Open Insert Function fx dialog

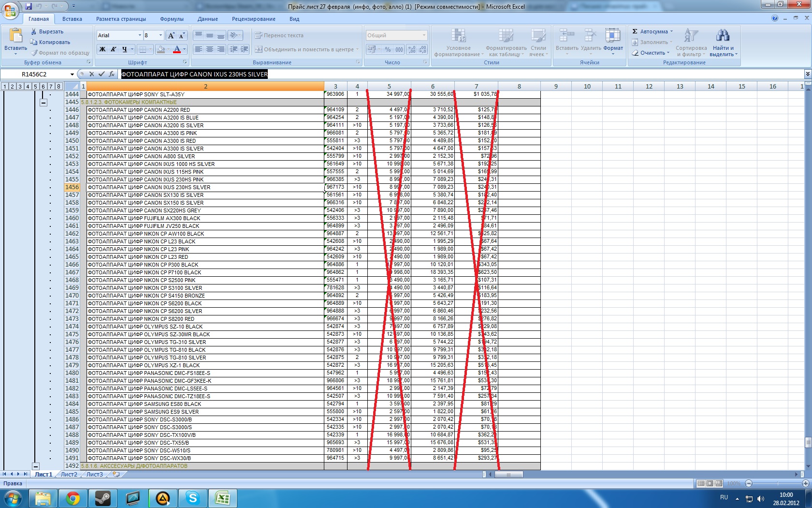[x=112, y=74]
